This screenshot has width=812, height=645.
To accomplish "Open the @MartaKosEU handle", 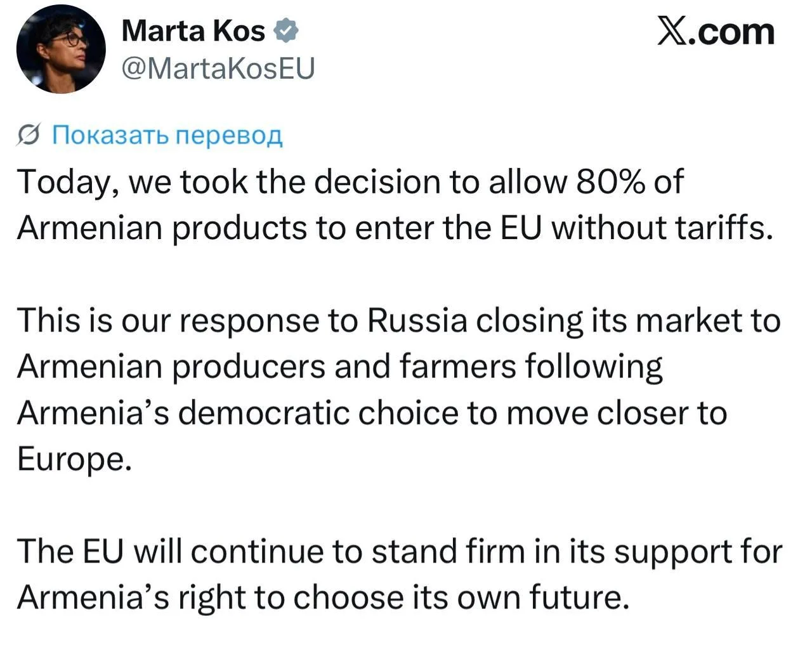I will point(218,69).
